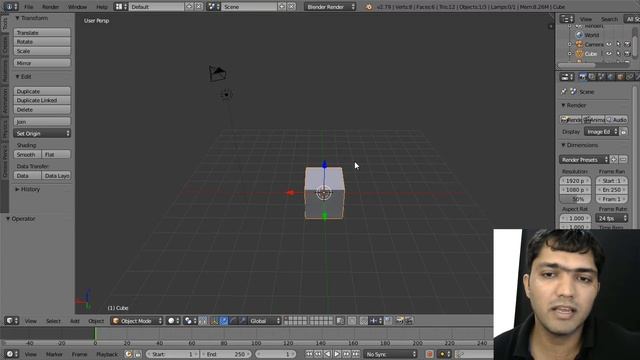Jump to the last frame
This screenshot has height=360, width=640.
click(x=356, y=354)
